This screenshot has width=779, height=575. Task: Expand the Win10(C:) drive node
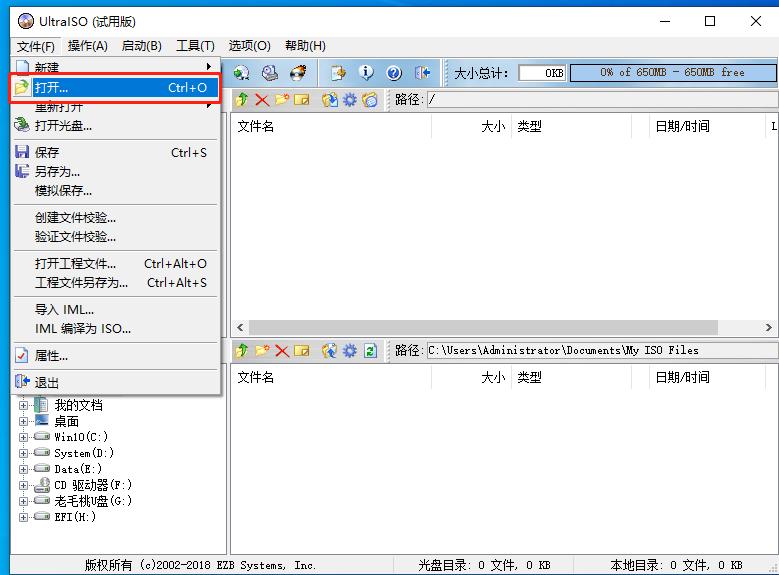23,437
